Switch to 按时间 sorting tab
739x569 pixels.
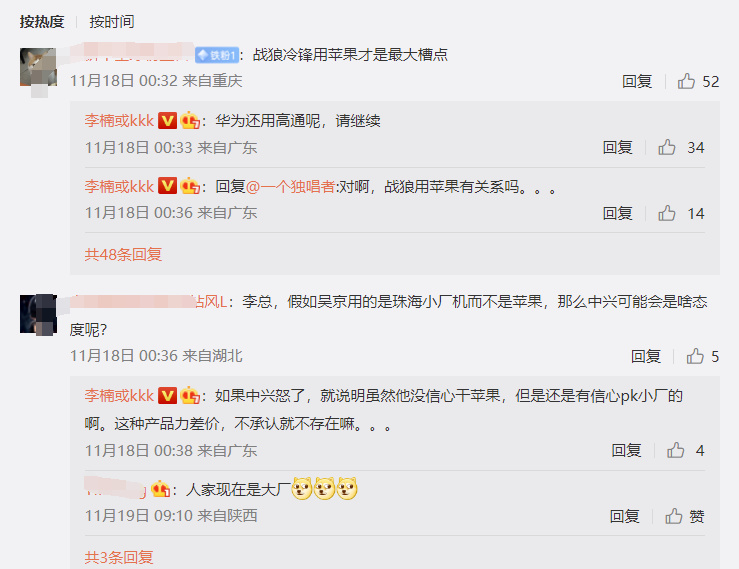(x=112, y=22)
